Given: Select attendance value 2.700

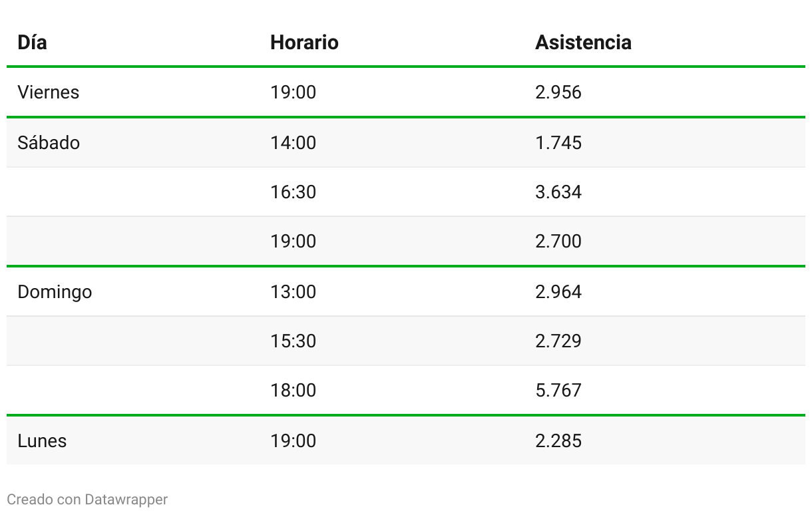Looking at the screenshot, I should click(x=558, y=241).
